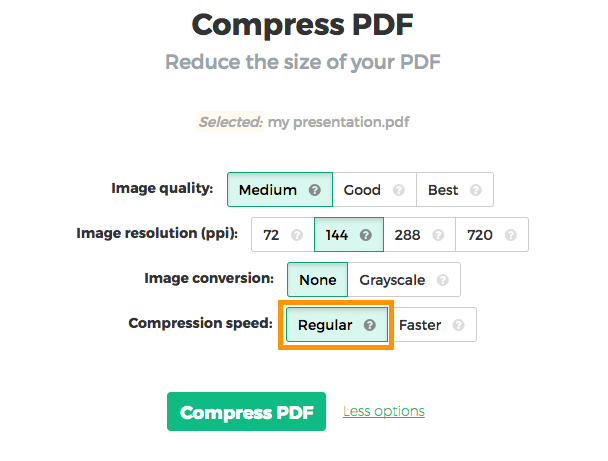Click help icon next to Good quality

pos(399,190)
